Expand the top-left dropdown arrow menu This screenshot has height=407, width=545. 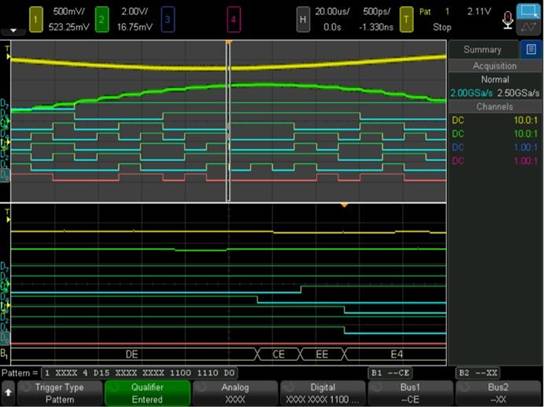tap(13, 31)
